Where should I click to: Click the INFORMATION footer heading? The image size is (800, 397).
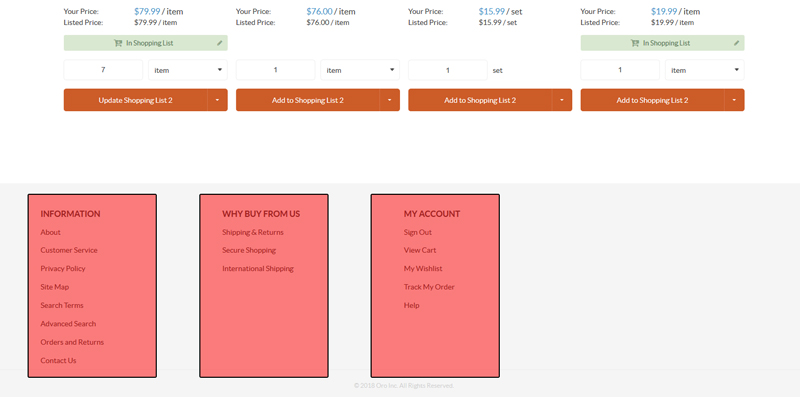coord(70,214)
